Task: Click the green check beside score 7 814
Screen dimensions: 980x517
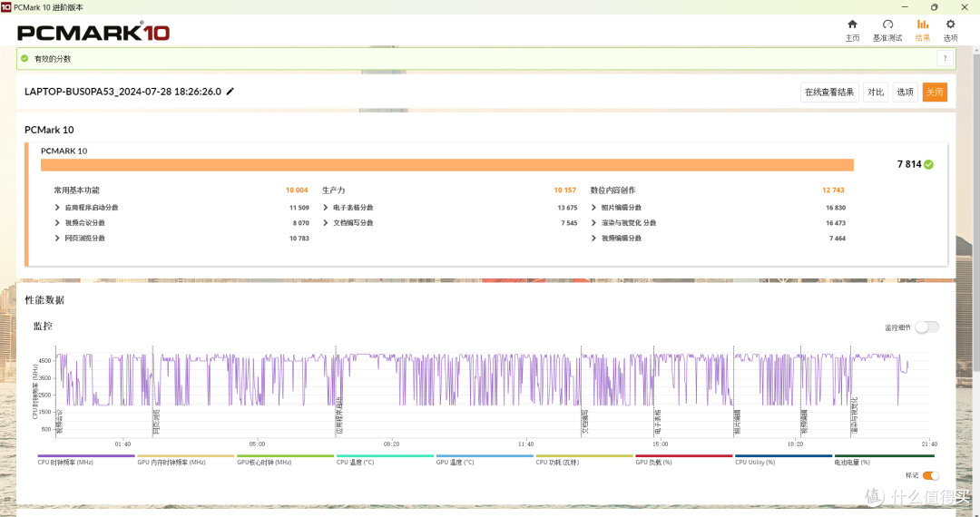Action: [929, 165]
